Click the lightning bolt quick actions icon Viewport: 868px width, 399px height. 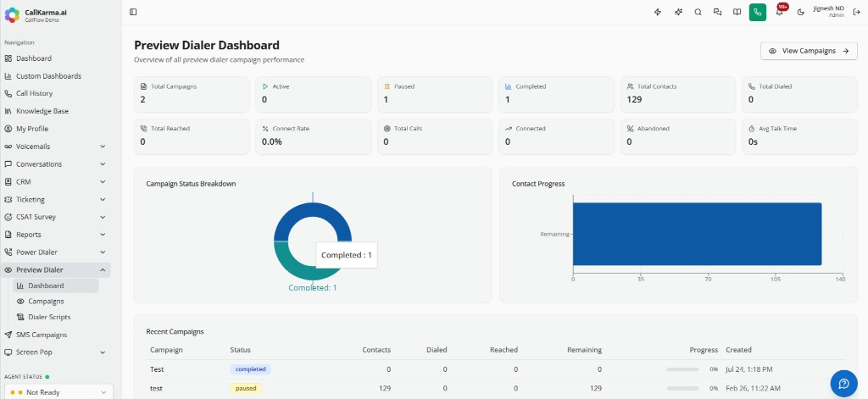tap(658, 12)
